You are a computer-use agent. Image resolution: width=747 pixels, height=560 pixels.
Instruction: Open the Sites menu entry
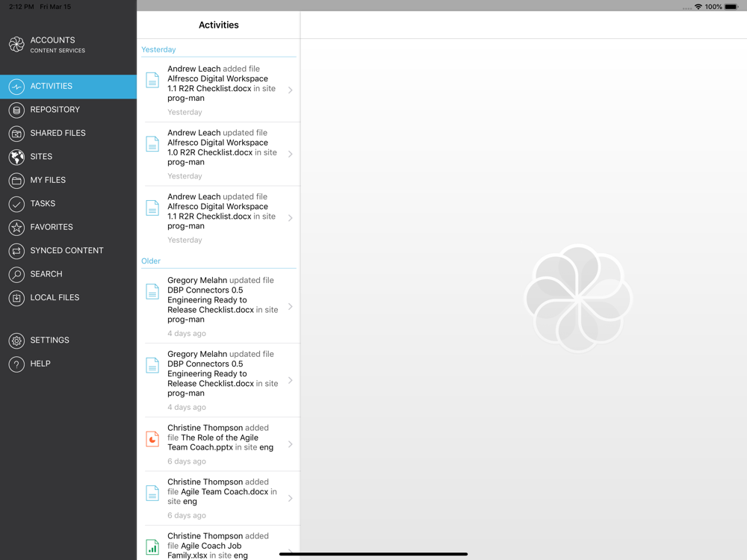point(68,156)
